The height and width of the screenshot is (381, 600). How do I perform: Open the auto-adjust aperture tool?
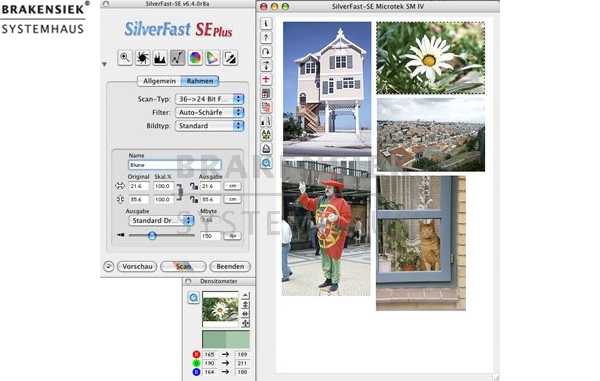(142, 58)
